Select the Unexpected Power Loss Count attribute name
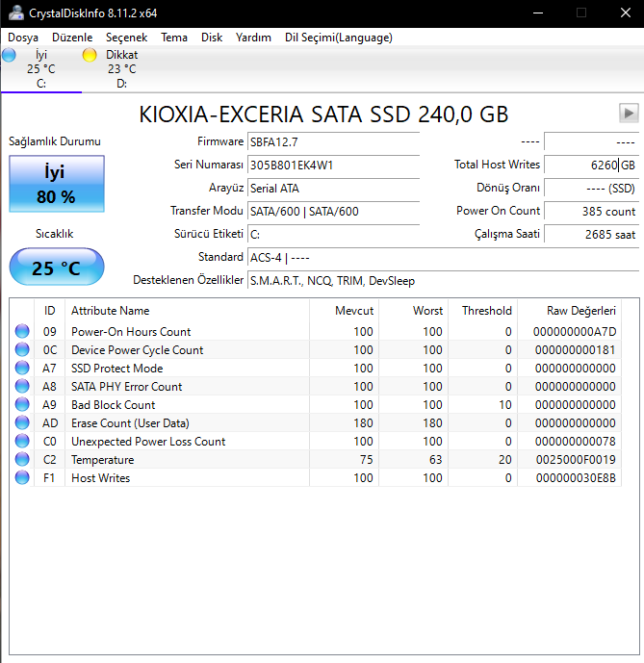The height and width of the screenshot is (663, 644). (148, 441)
